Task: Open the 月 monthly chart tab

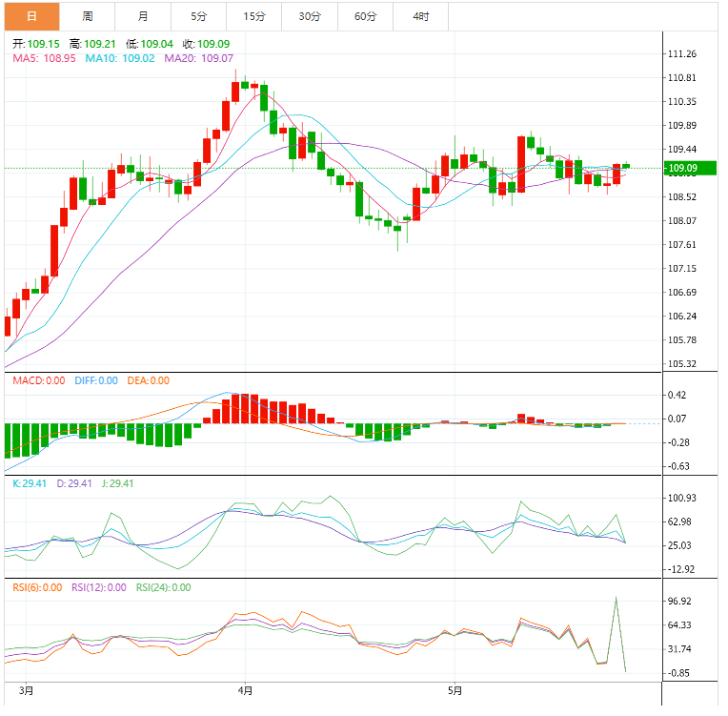Action: point(143,16)
